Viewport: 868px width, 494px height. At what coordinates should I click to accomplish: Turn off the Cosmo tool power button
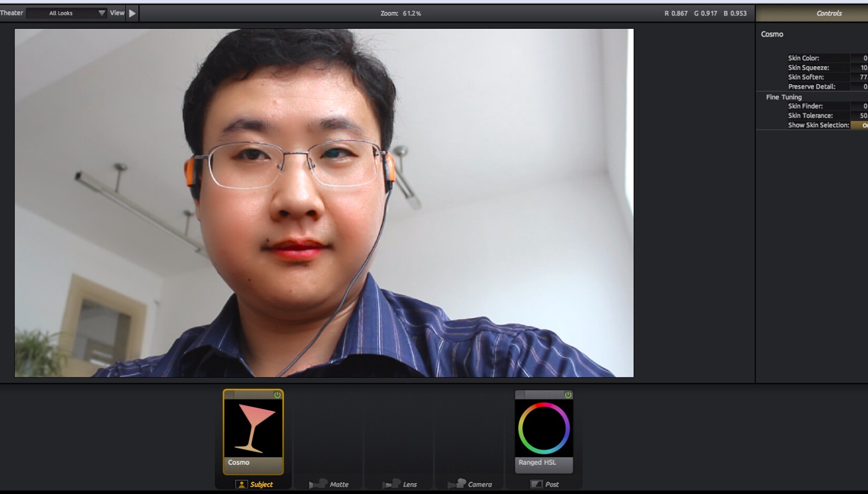pos(277,395)
